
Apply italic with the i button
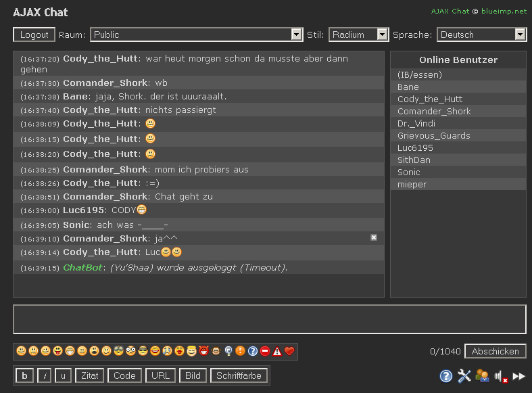tap(45, 375)
